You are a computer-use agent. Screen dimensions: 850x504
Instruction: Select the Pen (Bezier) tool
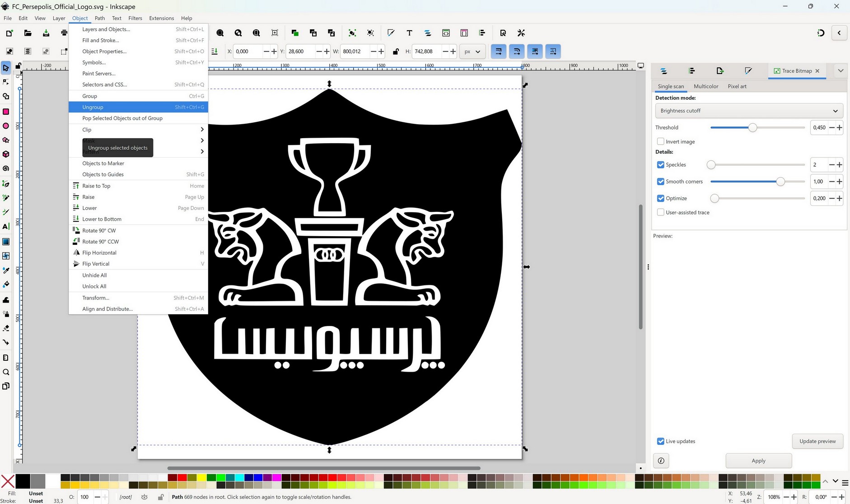click(x=6, y=184)
